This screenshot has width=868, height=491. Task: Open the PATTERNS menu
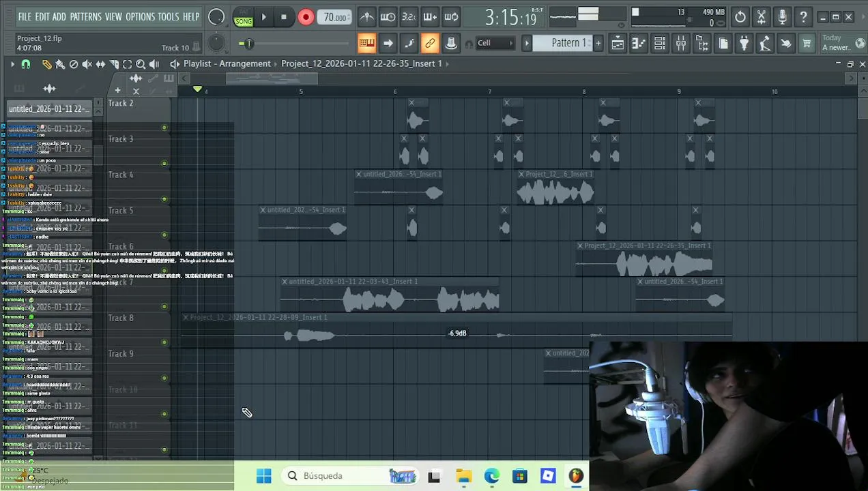85,17
